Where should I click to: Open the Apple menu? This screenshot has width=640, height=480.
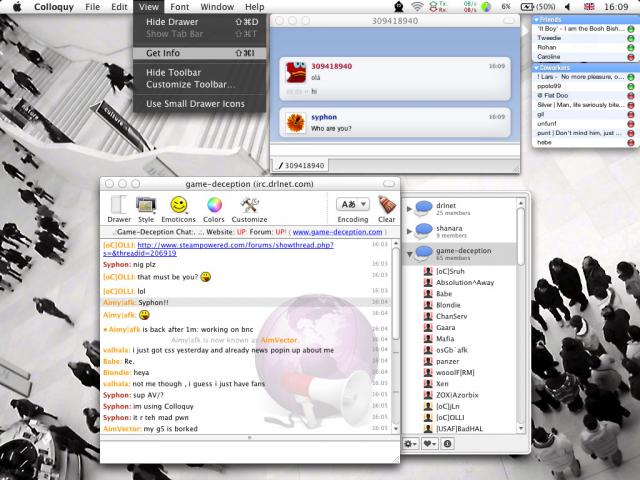click(x=17, y=7)
